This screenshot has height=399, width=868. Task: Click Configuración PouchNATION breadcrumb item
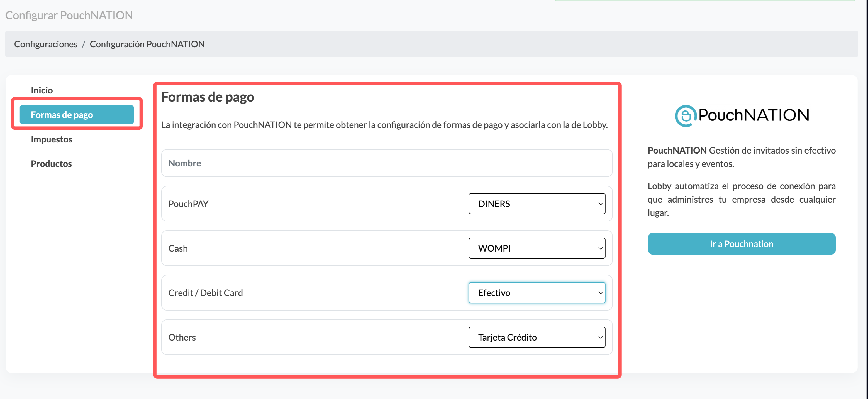[147, 44]
